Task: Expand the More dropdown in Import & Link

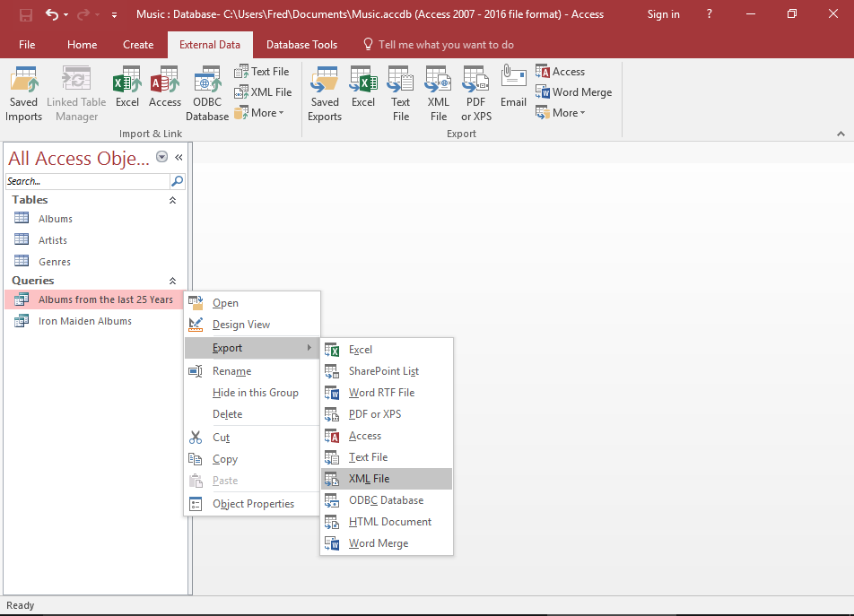Action: point(260,113)
